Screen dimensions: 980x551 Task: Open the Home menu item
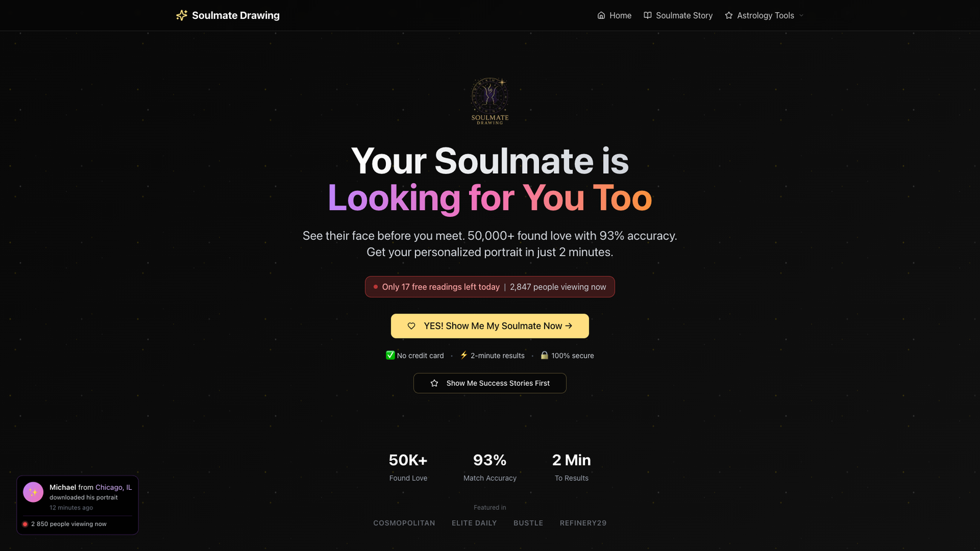(x=614, y=15)
